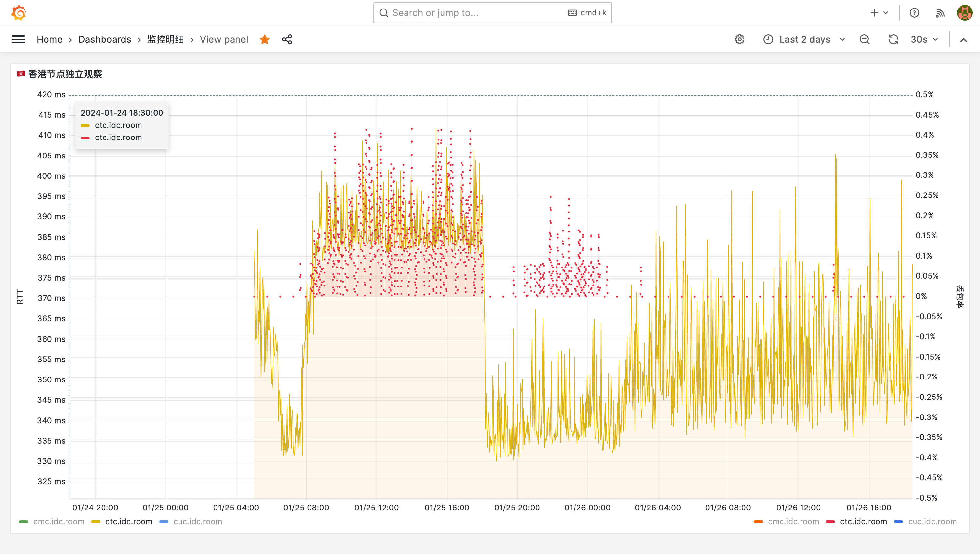Open dashboard settings gear icon
980x554 pixels.
point(739,39)
